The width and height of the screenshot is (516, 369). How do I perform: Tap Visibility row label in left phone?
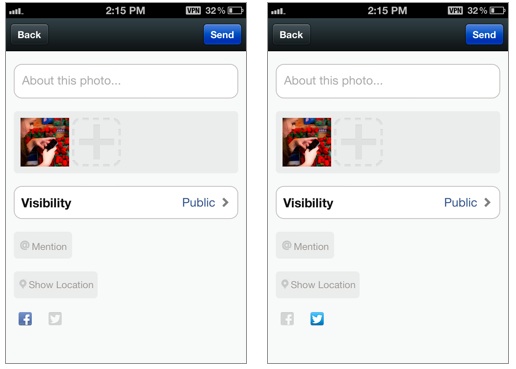point(46,203)
